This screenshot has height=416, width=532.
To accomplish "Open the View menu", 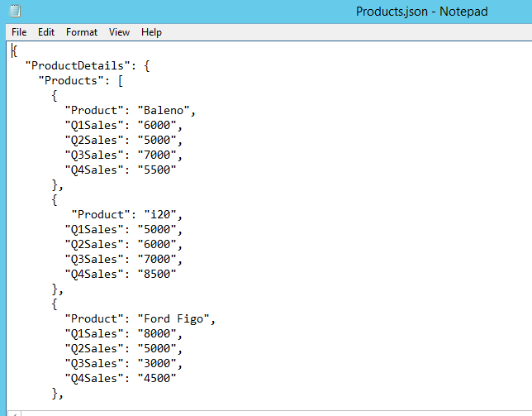I will click(119, 32).
